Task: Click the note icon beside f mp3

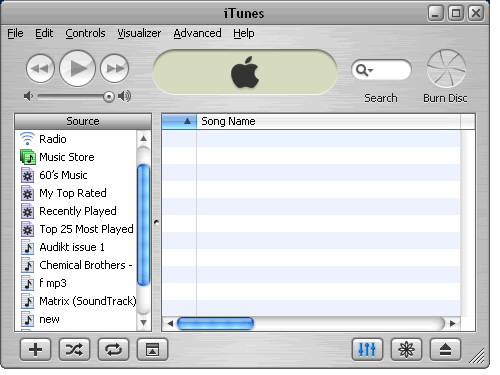Action: (x=28, y=283)
